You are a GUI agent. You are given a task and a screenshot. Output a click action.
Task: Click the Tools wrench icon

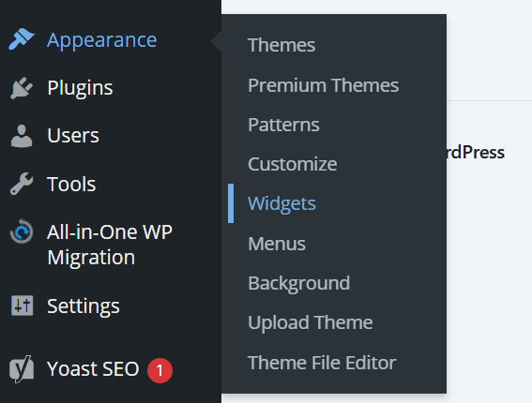tap(22, 184)
